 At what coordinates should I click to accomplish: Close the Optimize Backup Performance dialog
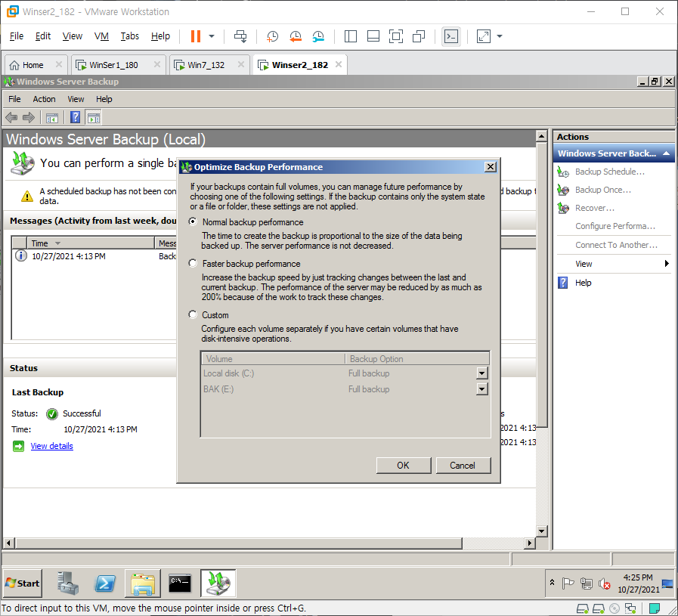click(x=490, y=167)
